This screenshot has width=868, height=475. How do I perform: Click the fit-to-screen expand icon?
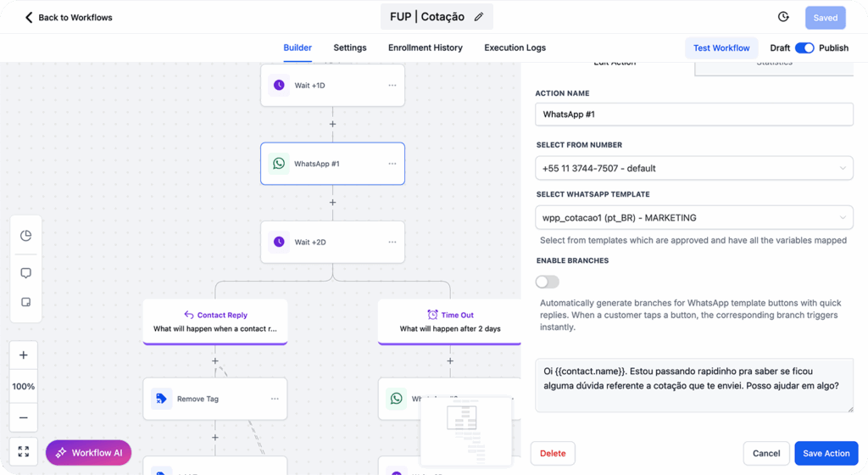click(24, 452)
